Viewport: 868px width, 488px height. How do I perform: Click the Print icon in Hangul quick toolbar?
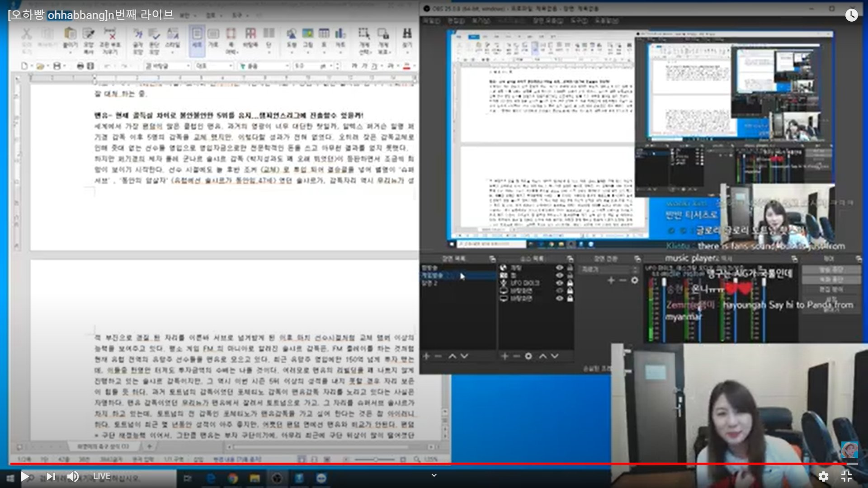80,66
